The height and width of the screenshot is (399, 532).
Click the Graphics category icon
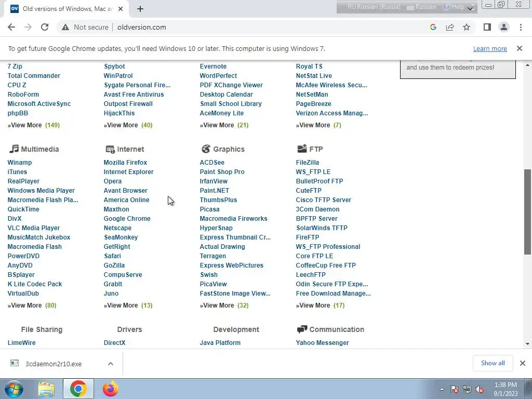pyautogui.click(x=206, y=149)
